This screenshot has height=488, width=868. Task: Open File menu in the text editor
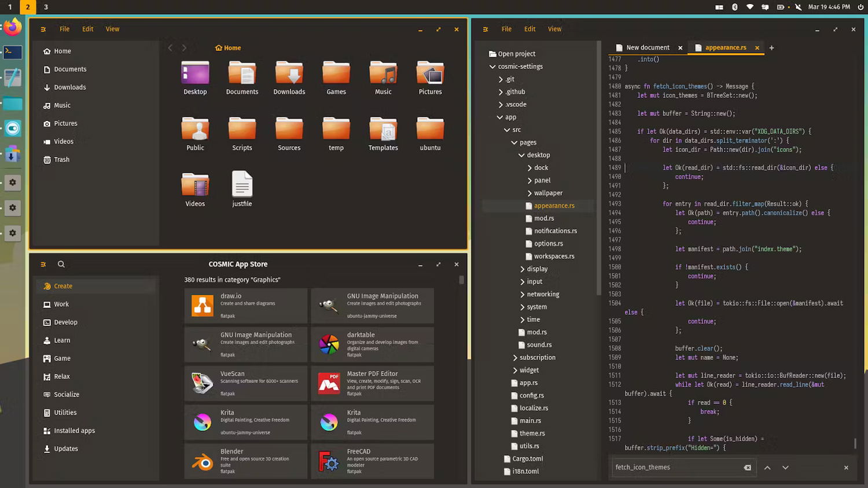[x=506, y=29]
